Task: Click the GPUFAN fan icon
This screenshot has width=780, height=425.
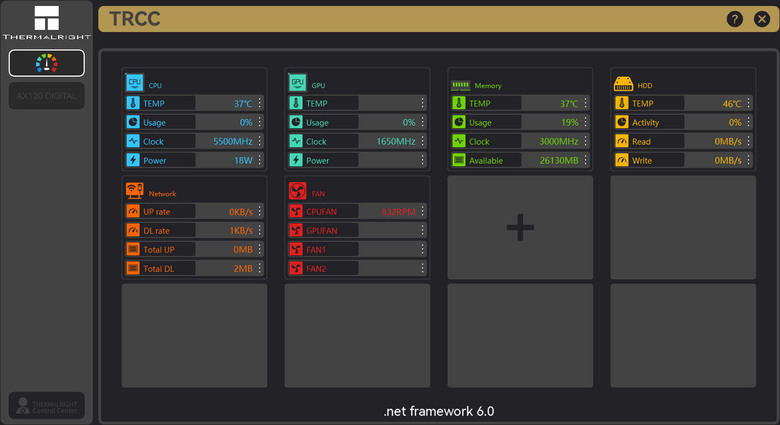Action: pos(296,230)
